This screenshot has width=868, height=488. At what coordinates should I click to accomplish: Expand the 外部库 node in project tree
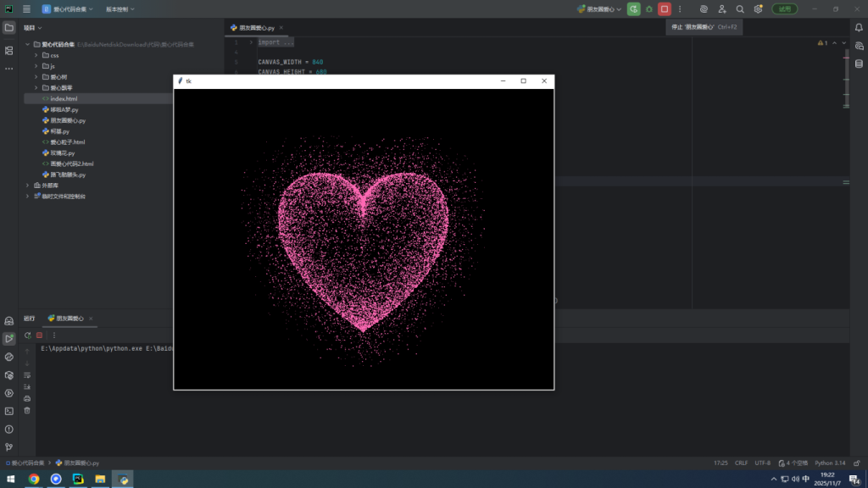click(27, 185)
